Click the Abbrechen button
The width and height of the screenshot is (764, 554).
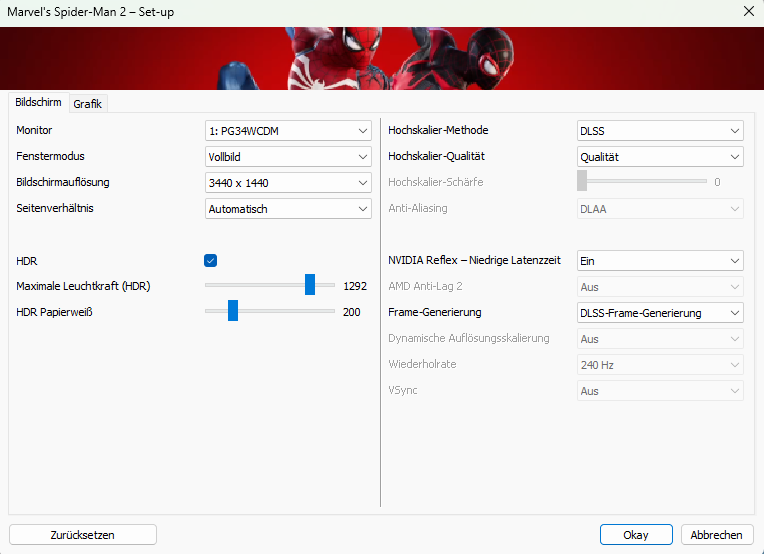[x=717, y=535]
